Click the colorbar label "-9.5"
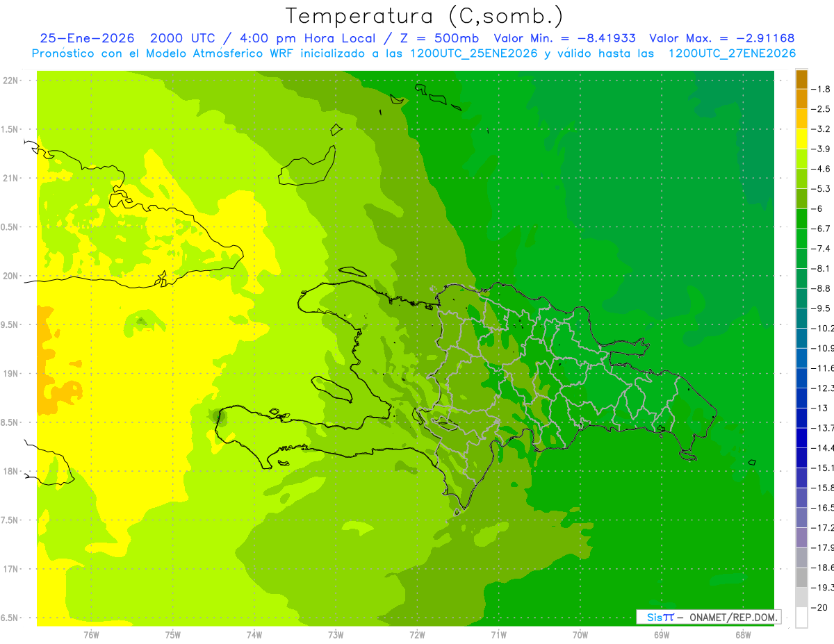 821,308
